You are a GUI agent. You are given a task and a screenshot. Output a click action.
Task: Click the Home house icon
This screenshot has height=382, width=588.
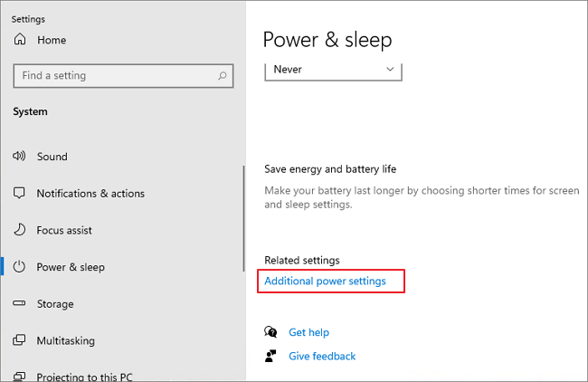20,40
